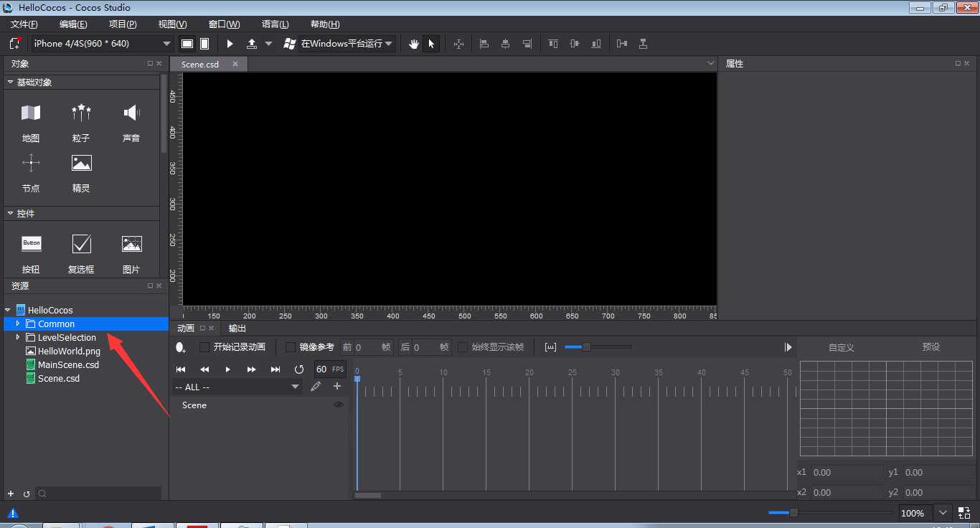Collapse the 基础对象 section

[10, 82]
